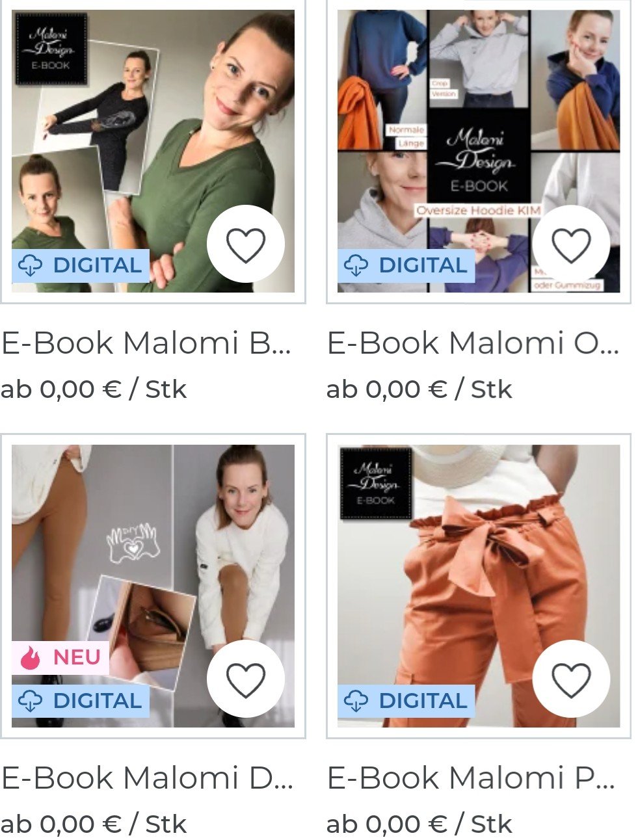Open the 'E-Book Malomi O...' product title
The image size is (638, 840).
pyautogui.click(x=473, y=343)
